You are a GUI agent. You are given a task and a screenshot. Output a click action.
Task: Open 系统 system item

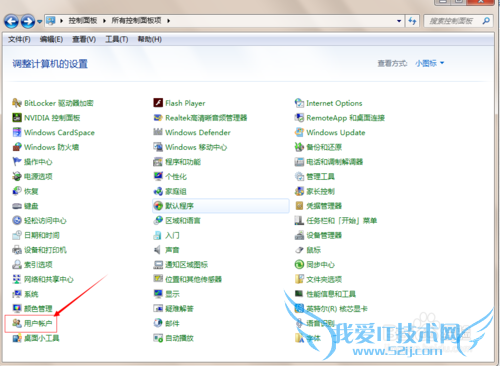(25, 294)
